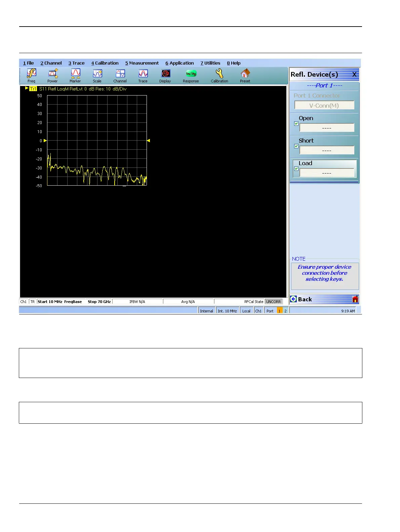
Task: Click the UNCORR cal state indicator
Action: (x=274, y=302)
